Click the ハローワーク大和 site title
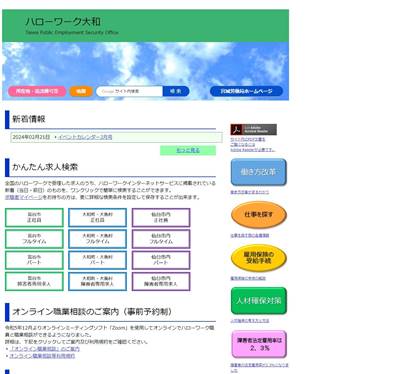Image resolution: width=400 pixels, height=374 pixels. [63, 22]
